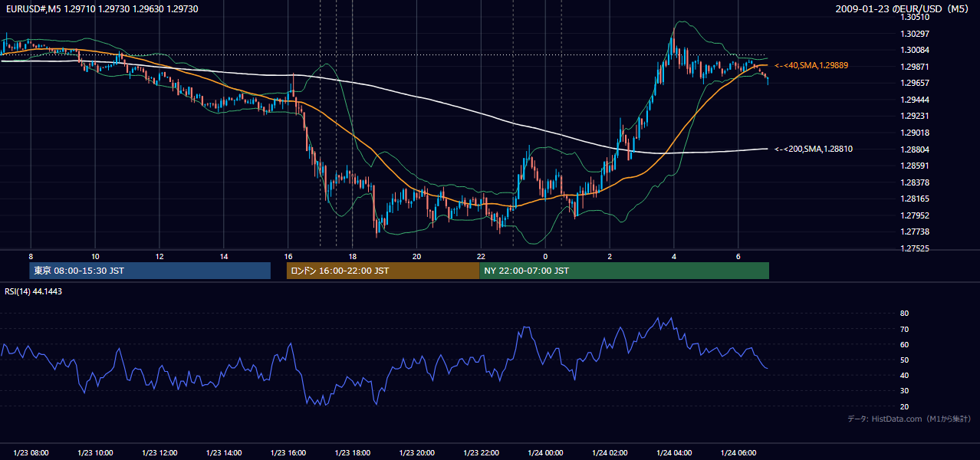Click the 1/23 16:00 time label

[288, 453]
